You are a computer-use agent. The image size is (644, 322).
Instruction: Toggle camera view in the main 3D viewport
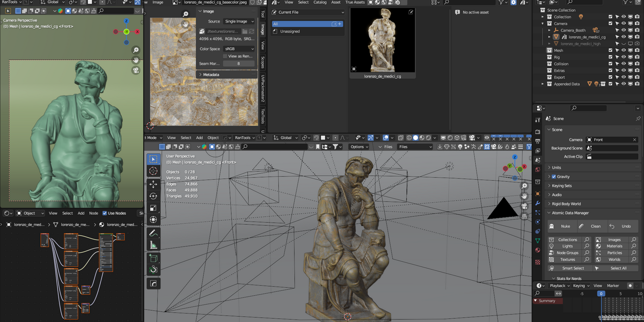[524, 207]
